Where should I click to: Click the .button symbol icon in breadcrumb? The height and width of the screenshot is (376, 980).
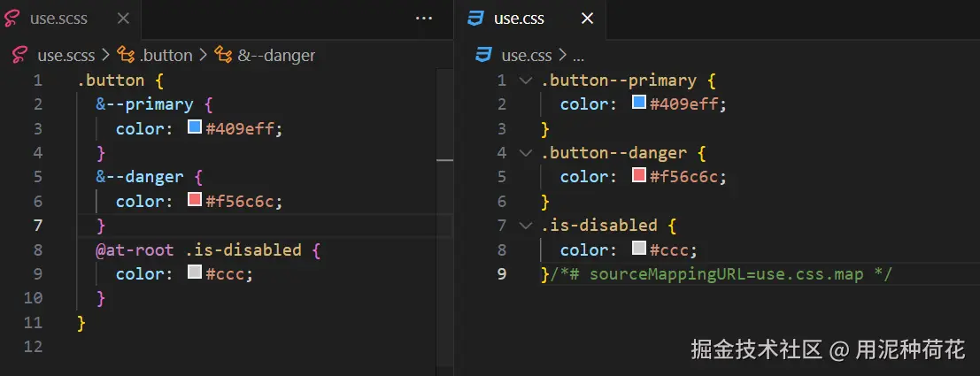[x=126, y=55]
